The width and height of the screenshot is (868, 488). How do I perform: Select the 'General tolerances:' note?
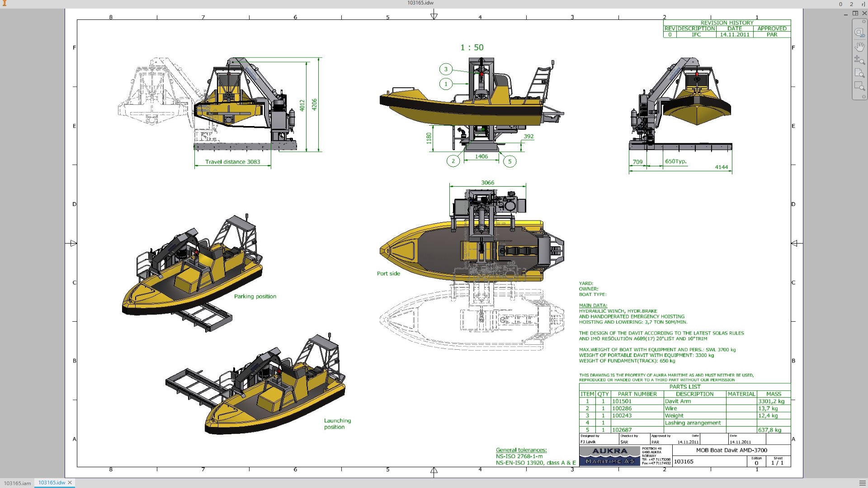pyautogui.click(x=521, y=450)
